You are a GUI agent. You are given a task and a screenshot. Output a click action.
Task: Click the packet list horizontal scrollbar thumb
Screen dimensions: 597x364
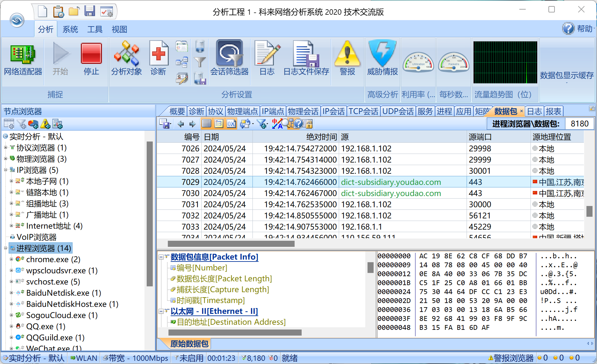(231, 244)
